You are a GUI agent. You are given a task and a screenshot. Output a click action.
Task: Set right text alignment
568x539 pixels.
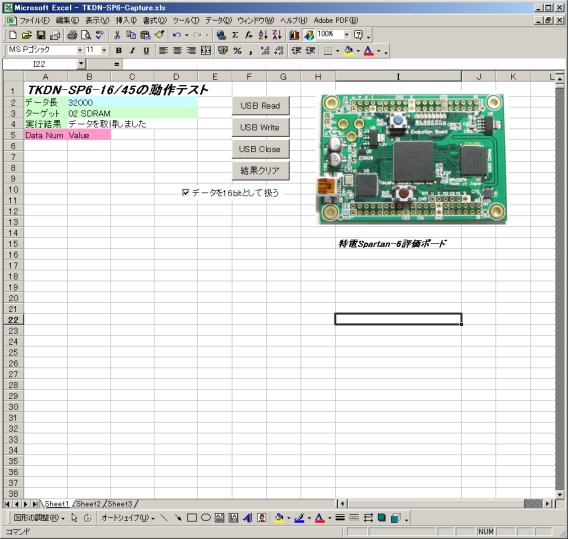[191, 51]
